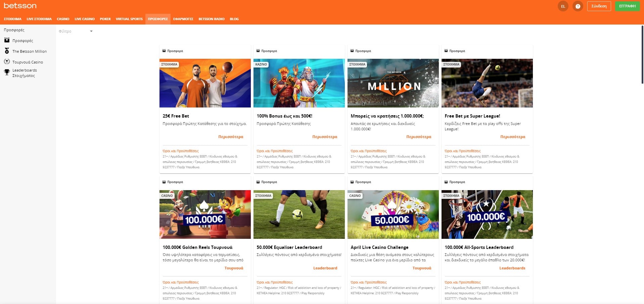Click the 50.000€ April Live Casino Challenge image
The height and width of the screenshot is (304, 644).
(393, 215)
